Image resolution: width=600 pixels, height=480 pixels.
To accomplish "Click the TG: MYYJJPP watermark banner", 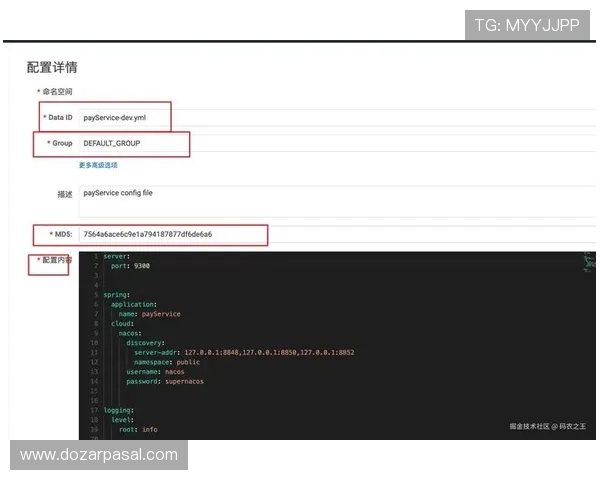I will coord(527,25).
